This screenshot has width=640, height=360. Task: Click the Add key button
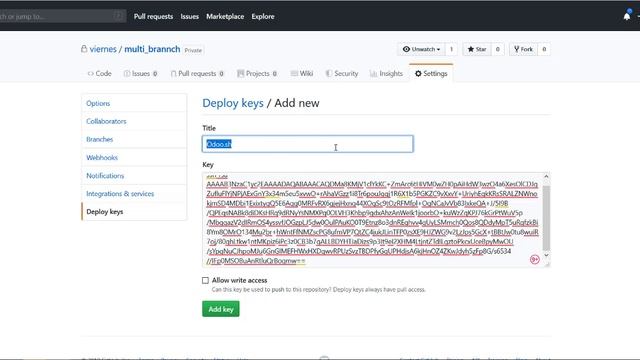coord(221,309)
